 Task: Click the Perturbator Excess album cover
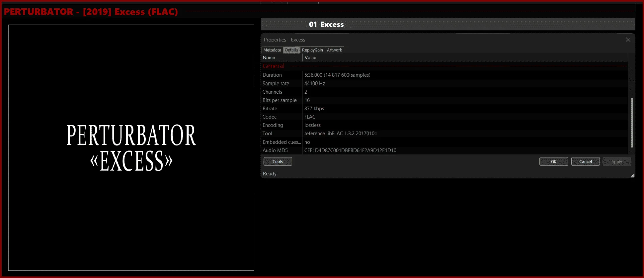pos(131,148)
